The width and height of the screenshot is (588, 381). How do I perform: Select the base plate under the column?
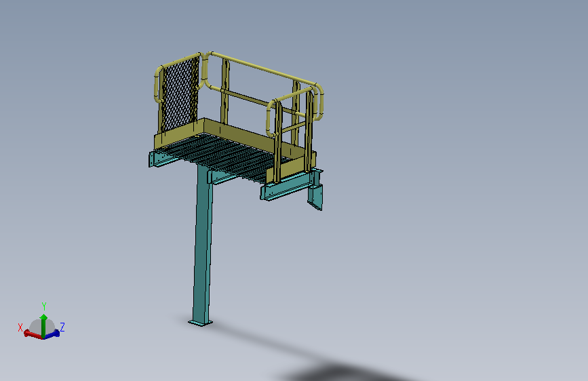pyautogui.click(x=200, y=323)
